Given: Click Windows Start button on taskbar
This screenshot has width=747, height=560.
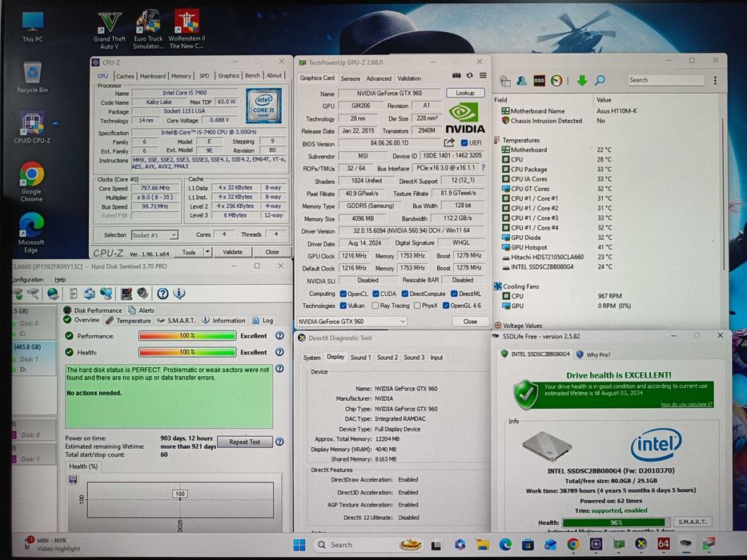Looking at the screenshot, I should (299, 544).
